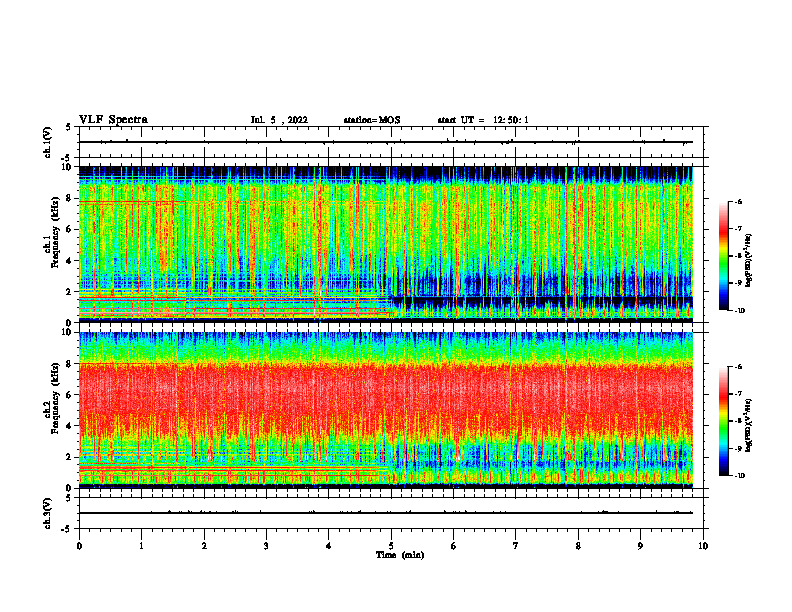Click the time axis tick label '1'
This screenshot has width=792, height=612.
(141, 546)
